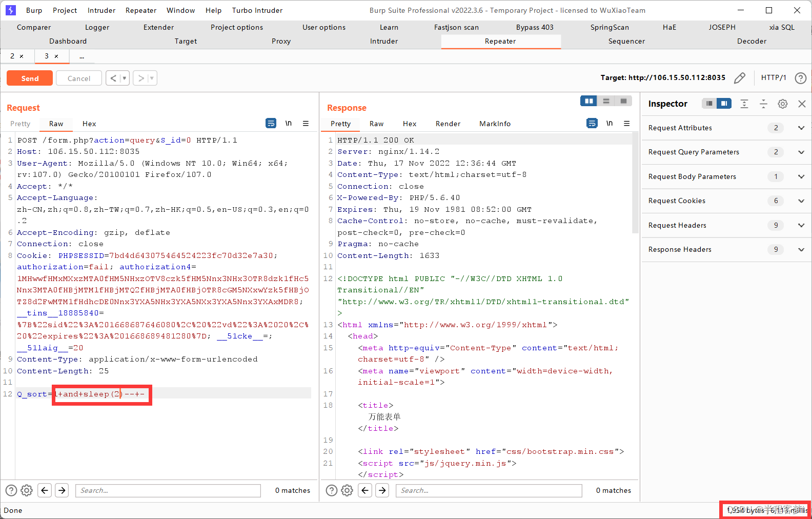Open history forward dropdown arrow
This screenshot has height=519, width=812.
point(152,78)
